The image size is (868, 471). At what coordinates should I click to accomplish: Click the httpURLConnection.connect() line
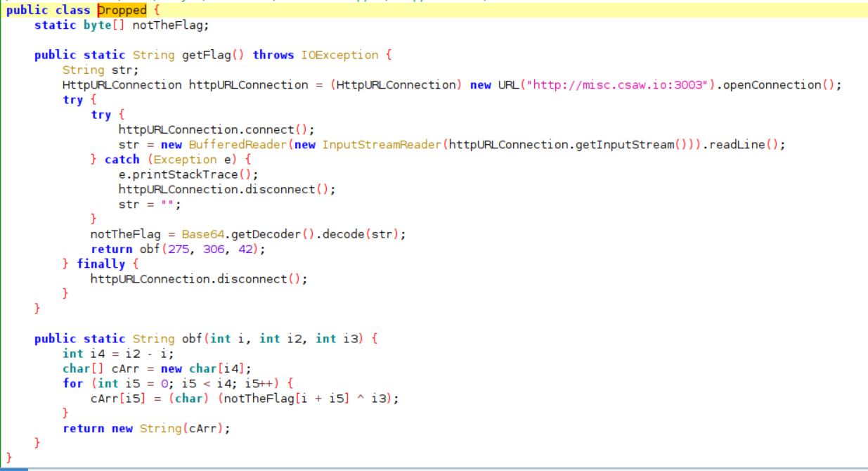coord(216,129)
